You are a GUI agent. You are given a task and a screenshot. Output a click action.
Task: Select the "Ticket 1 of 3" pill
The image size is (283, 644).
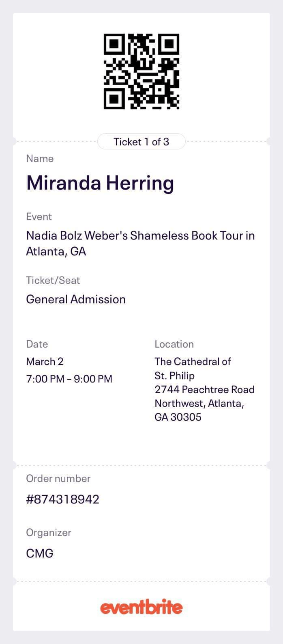[141, 142]
